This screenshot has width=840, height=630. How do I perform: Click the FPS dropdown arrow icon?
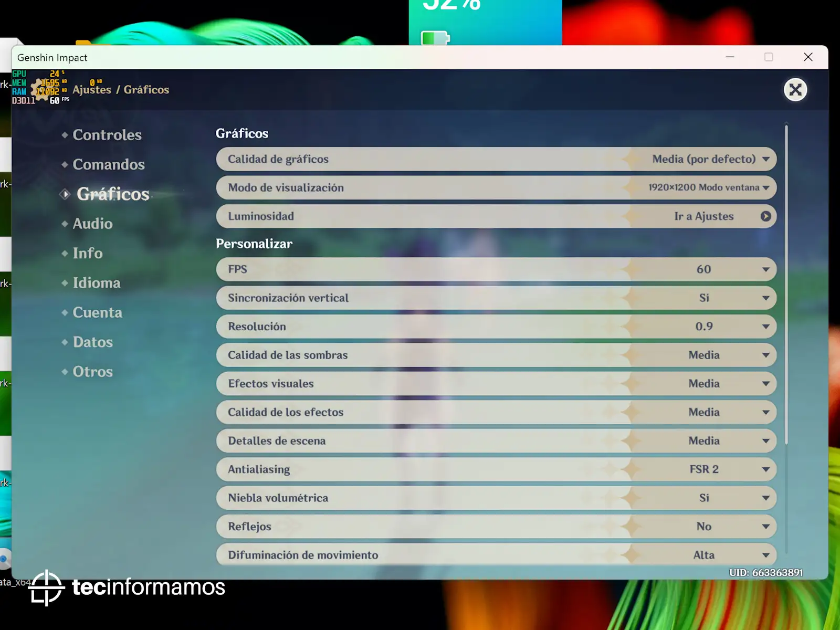[x=765, y=269]
